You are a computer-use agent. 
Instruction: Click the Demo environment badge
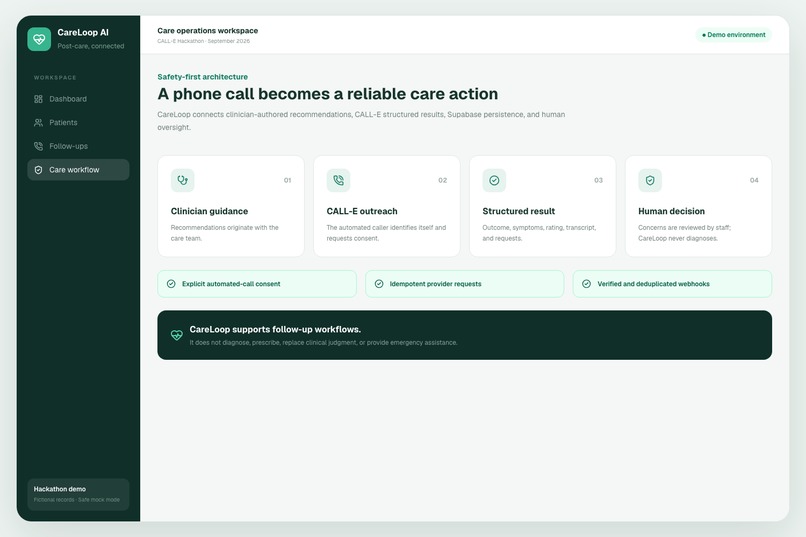tap(734, 35)
